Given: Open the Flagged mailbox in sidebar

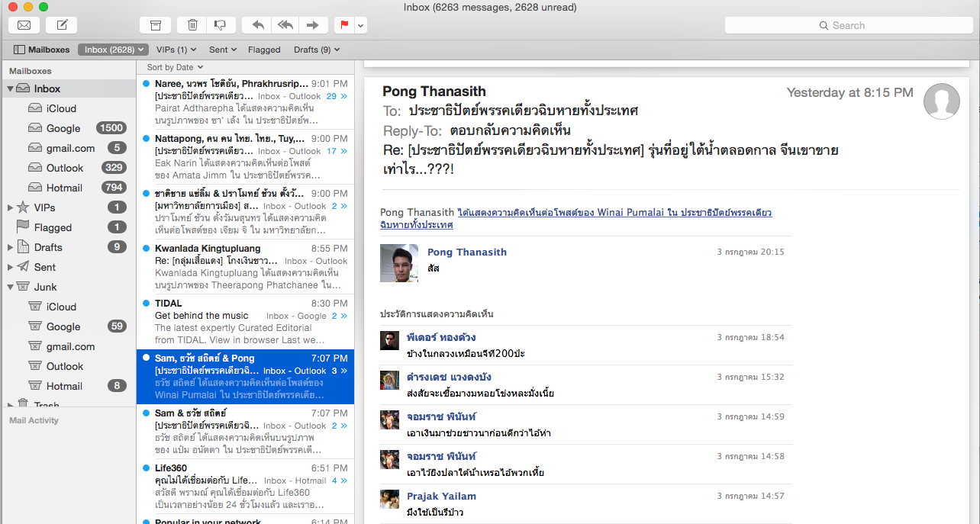Looking at the screenshot, I should pos(68,227).
